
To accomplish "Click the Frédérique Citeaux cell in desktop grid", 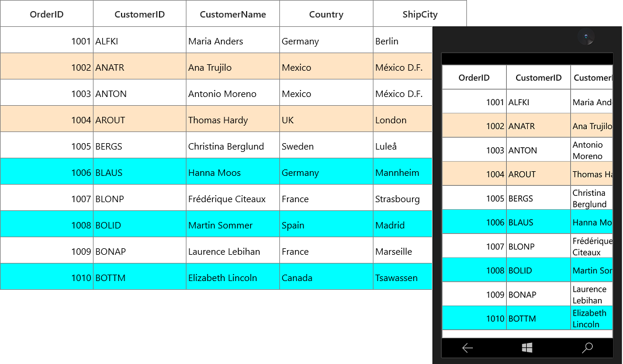I will click(x=233, y=198).
